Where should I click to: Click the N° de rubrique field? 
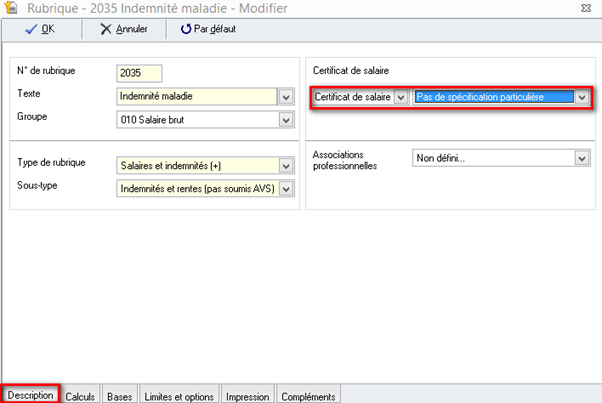tap(139, 73)
